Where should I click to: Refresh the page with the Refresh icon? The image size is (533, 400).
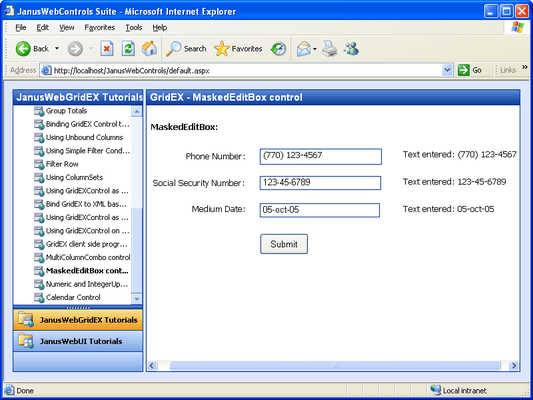pyautogui.click(x=128, y=49)
